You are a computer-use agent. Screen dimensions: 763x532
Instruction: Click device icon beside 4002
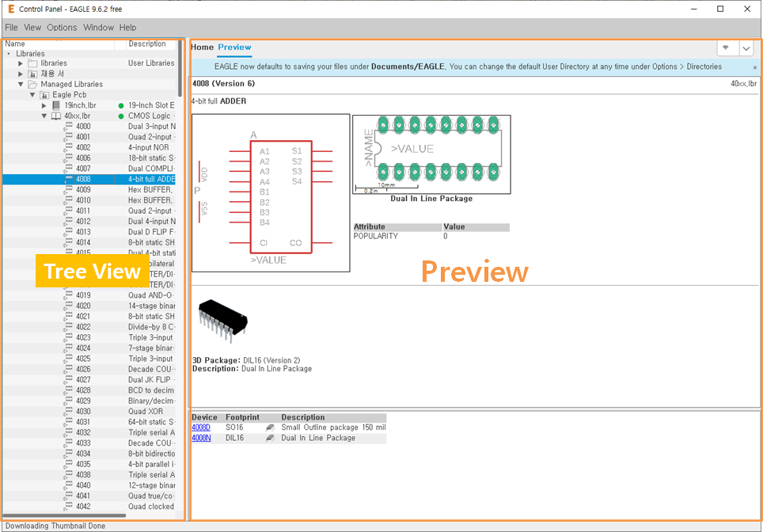pyautogui.click(x=68, y=147)
